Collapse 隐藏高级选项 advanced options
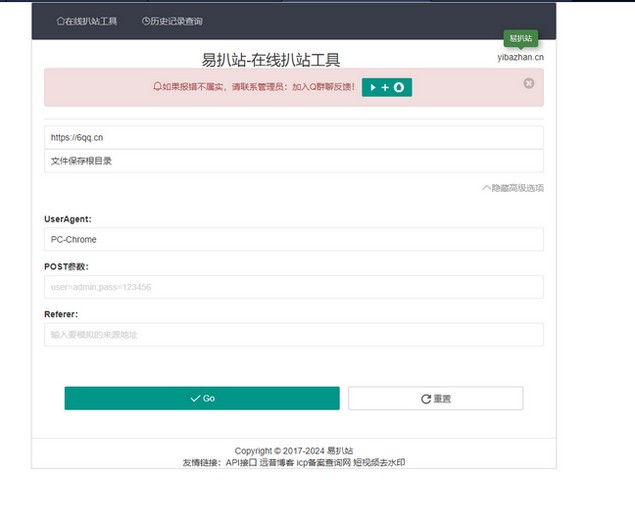 (513, 188)
